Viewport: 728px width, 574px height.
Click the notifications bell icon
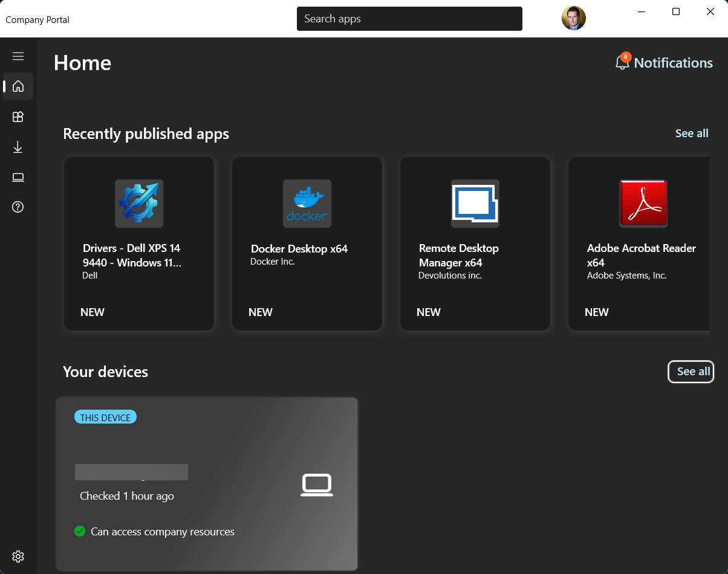pos(622,62)
